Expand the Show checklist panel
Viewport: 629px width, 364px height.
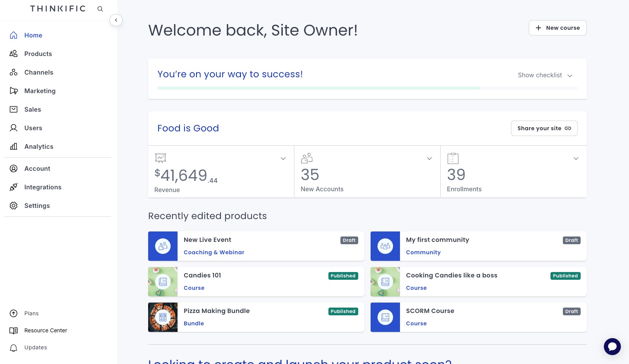coord(545,75)
